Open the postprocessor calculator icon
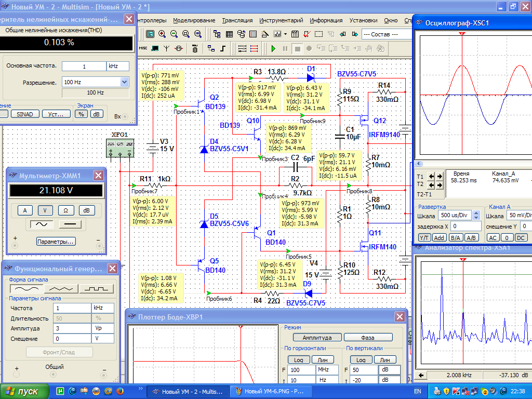The height and width of the screenshot is (399, 532). [295, 34]
